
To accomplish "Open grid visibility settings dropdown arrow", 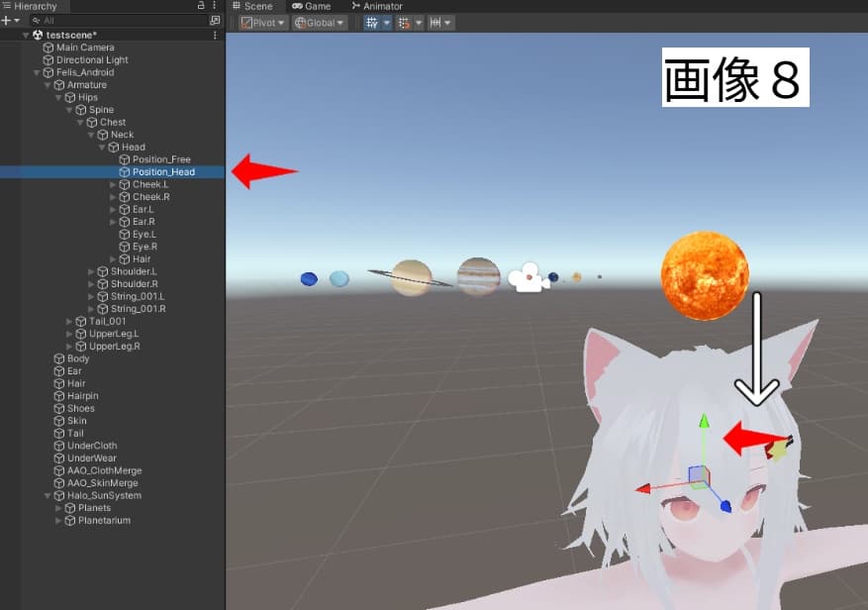I will (387, 23).
